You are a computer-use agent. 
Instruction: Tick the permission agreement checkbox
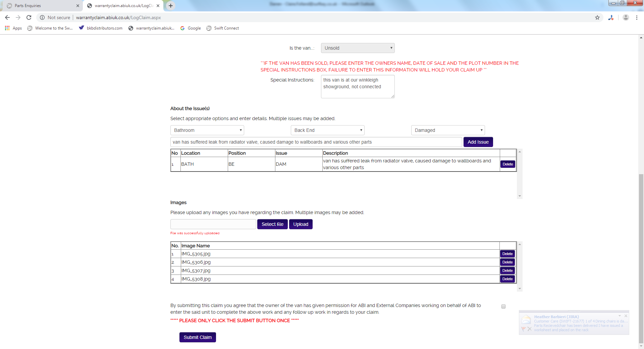click(503, 306)
